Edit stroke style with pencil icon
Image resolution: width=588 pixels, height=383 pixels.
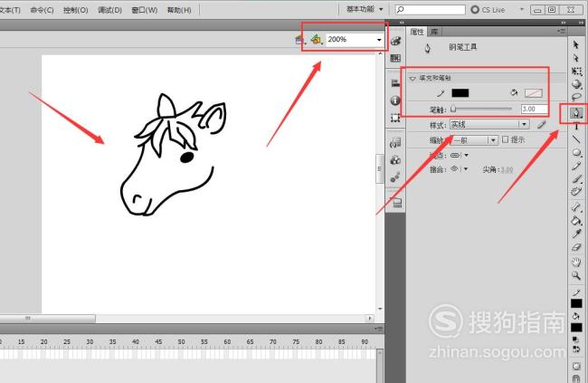(541, 125)
